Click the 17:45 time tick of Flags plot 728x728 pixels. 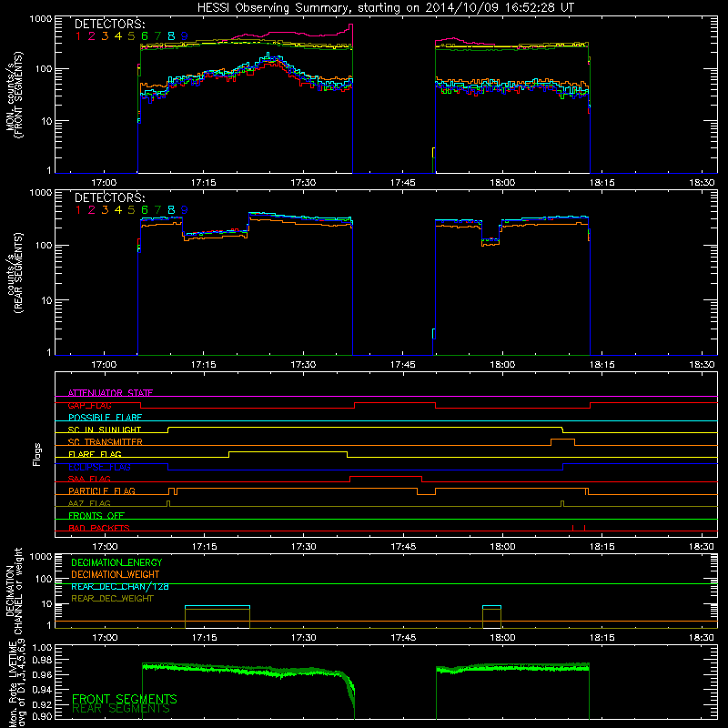pos(403,547)
